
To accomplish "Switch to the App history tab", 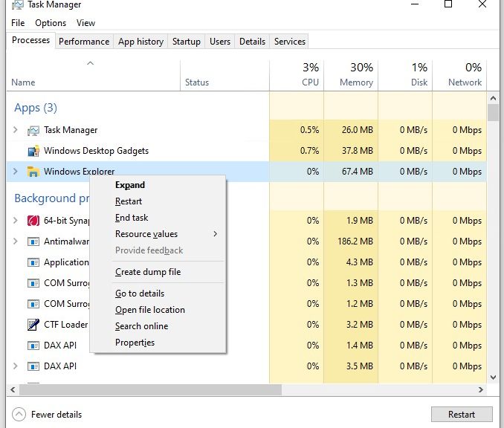I will coord(140,42).
